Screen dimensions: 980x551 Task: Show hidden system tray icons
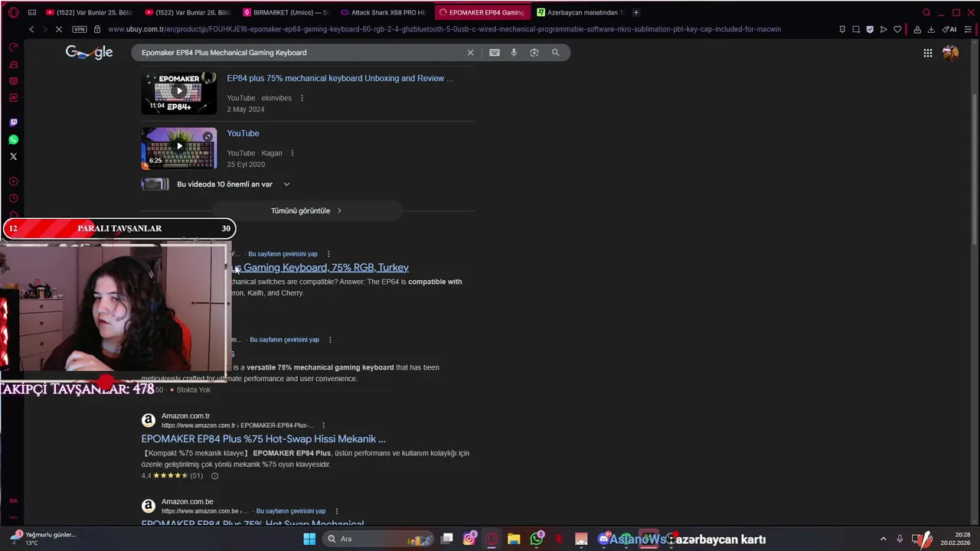(x=883, y=539)
